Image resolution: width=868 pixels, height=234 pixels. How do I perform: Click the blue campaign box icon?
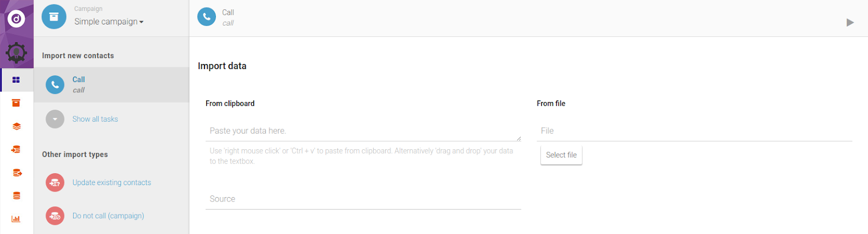pos(54,17)
